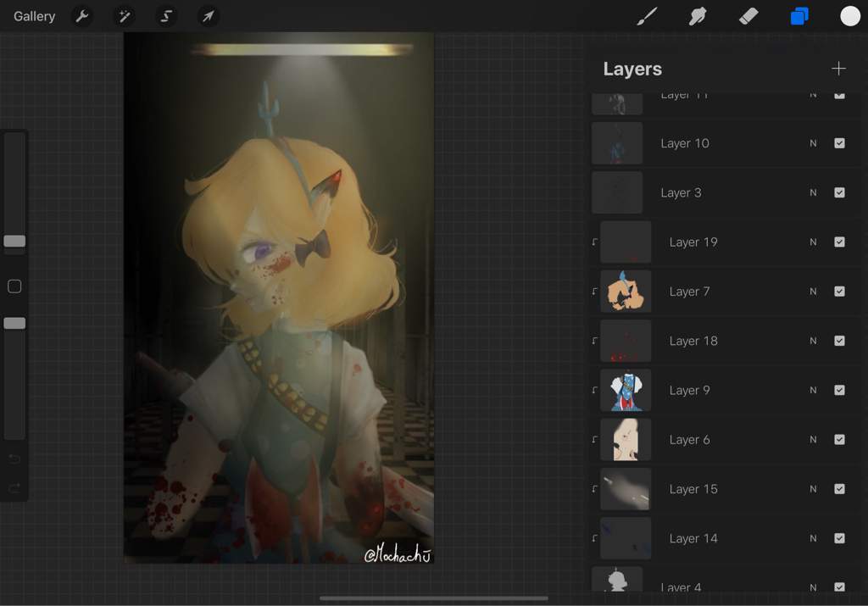Add a new layer with plus
Screen dimensions: 868x606
838,69
